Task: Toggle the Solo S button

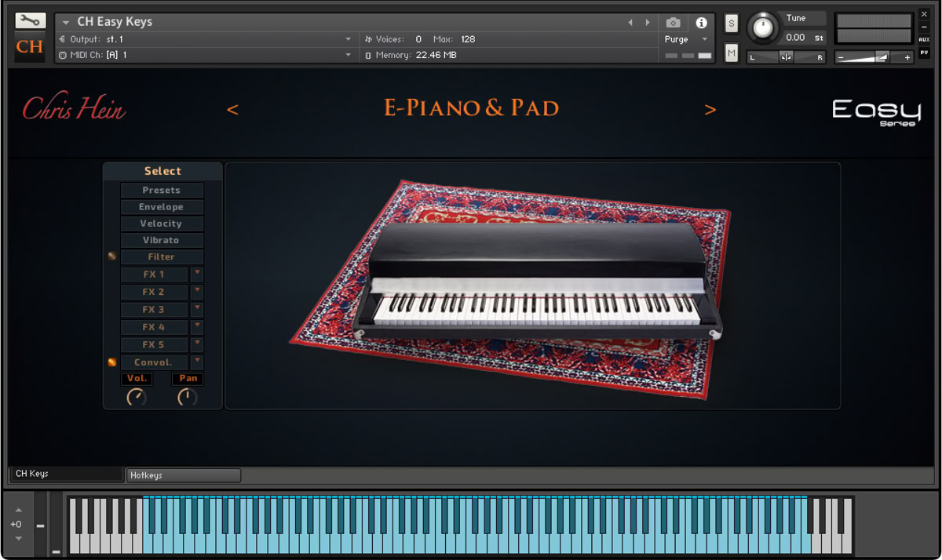Action: [x=732, y=24]
